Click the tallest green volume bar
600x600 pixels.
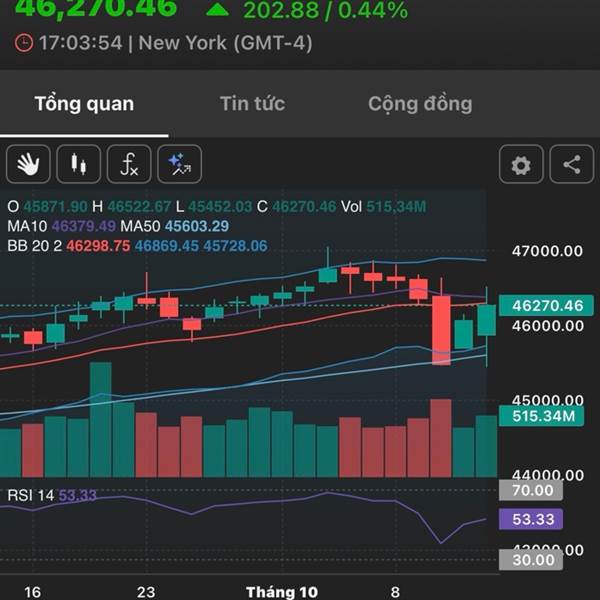(101, 420)
